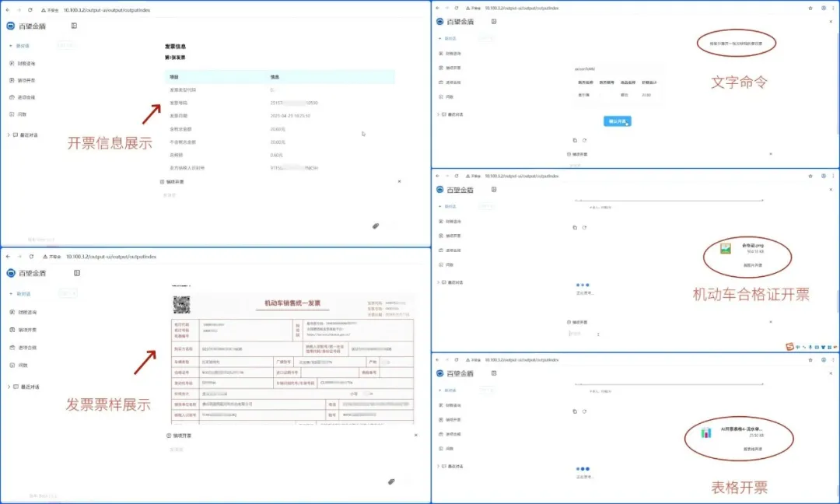This screenshot has width=840, height=504.
Task: Expand 最近对话 in the 开票信息展示 window
Action: [9, 135]
